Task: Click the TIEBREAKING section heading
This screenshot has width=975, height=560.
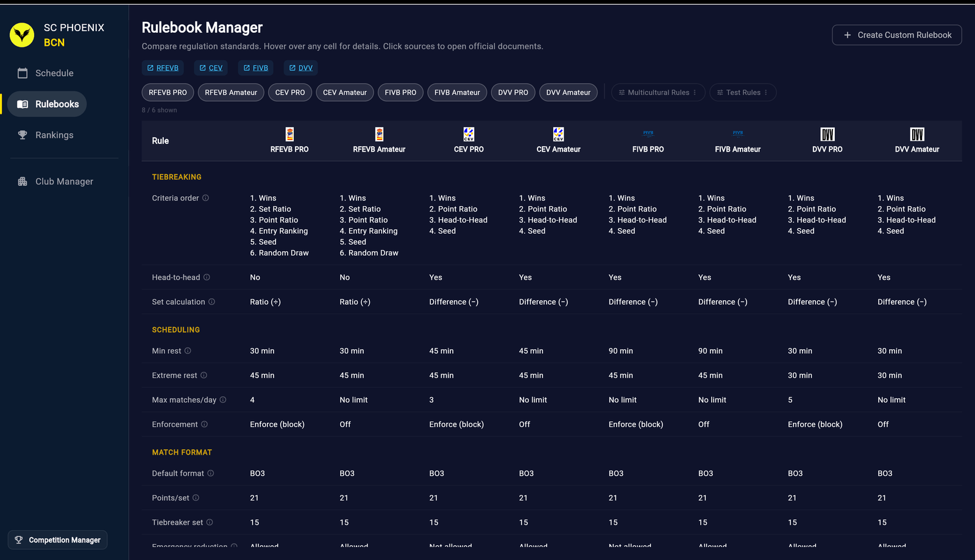Action: pyautogui.click(x=177, y=177)
